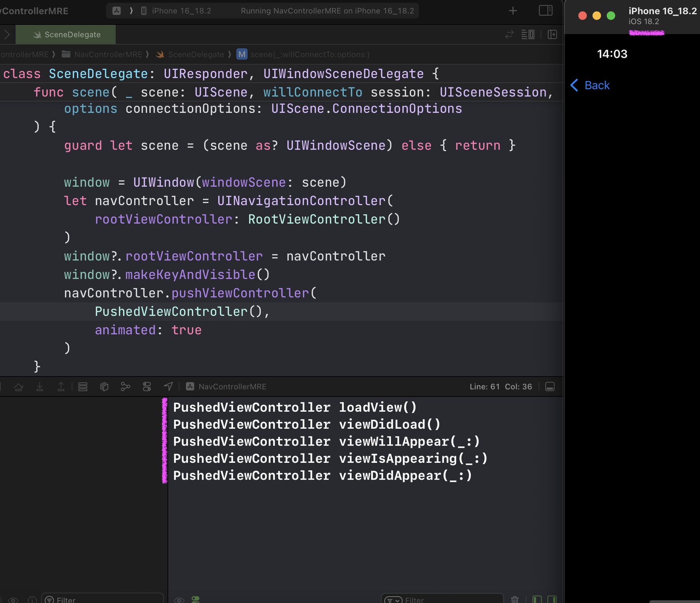The width and height of the screenshot is (700, 603).
Task: Toggle the green console metadata switch icon
Action: pyautogui.click(x=195, y=599)
